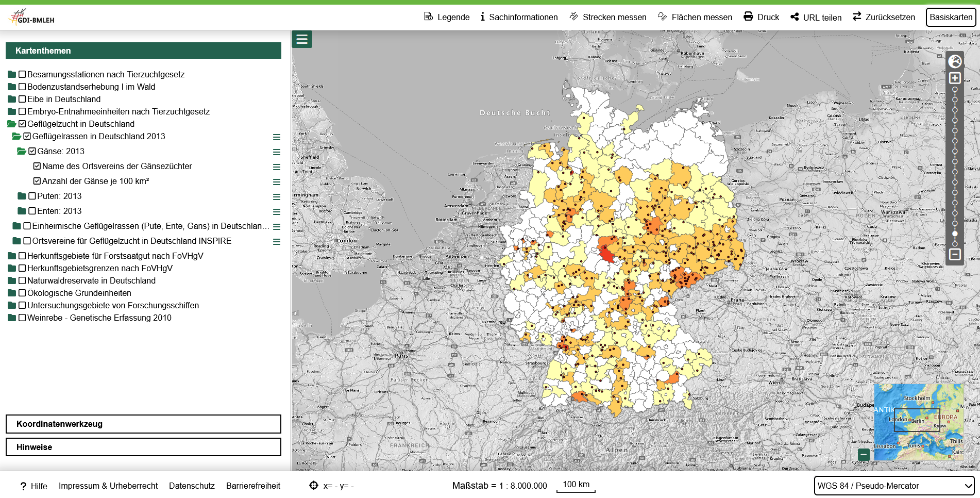The height and width of the screenshot is (498, 980).
Task: Click the Basiskarten button
Action: (x=951, y=17)
